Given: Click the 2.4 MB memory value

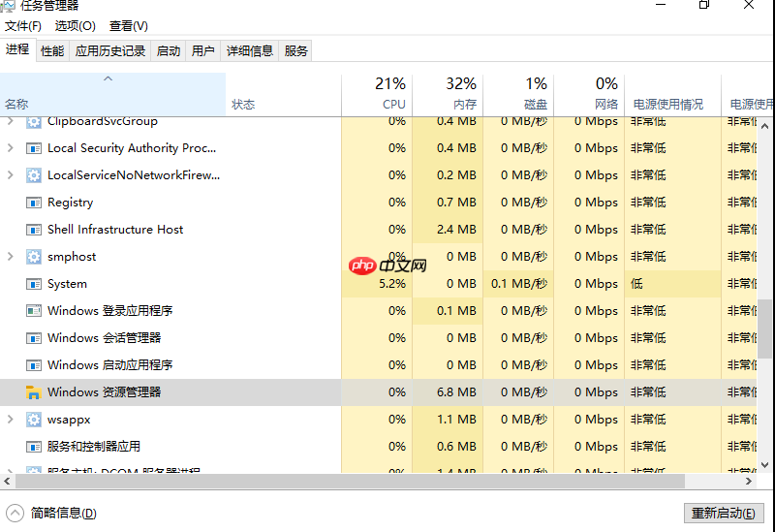Looking at the screenshot, I should click(x=456, y=230).
